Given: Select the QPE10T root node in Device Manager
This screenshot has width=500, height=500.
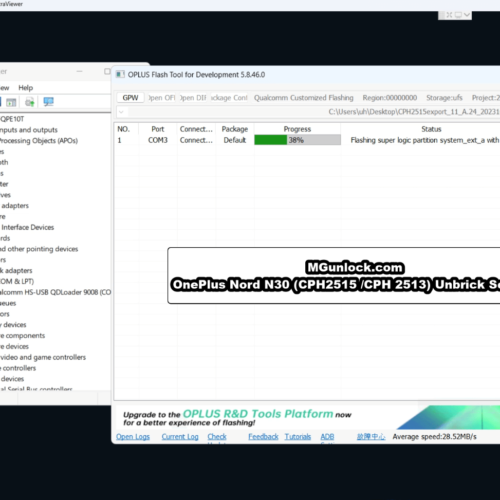Looking at the screenshot, I should (x=12, y=119).
